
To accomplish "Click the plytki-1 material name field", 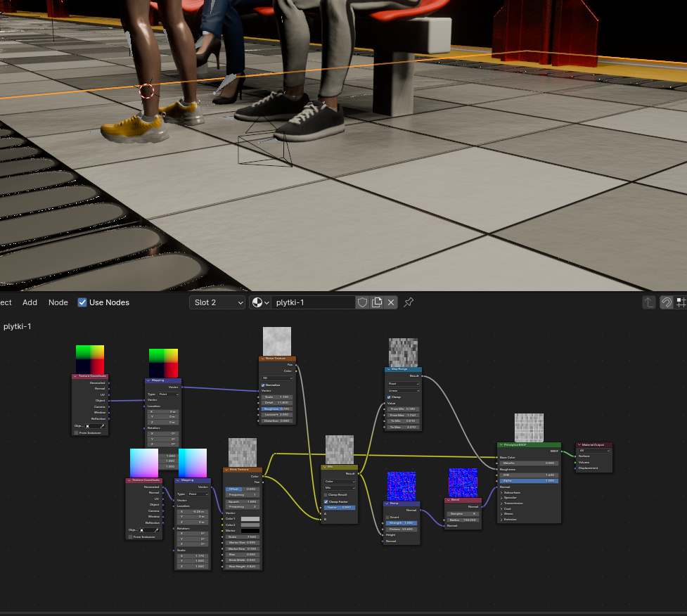I will click(313, 302).
